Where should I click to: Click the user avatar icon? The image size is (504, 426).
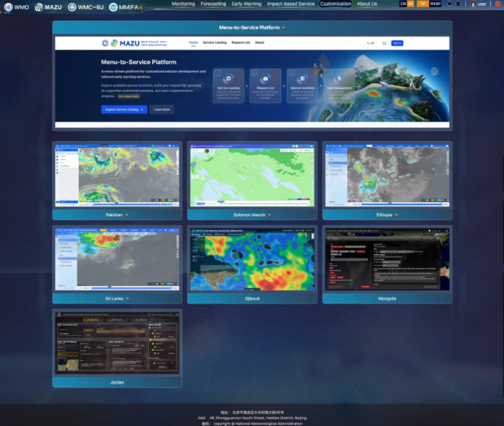[x=473, y=4]
